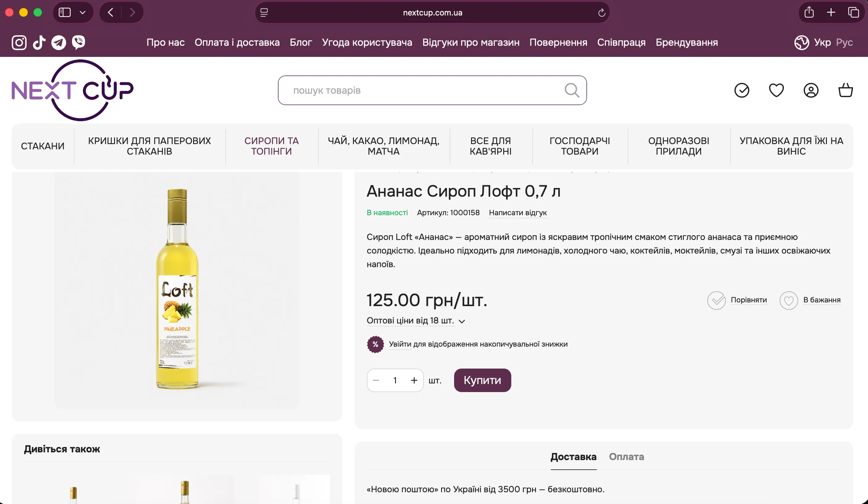Click the percent discount badge icon

click(x=375, y=344)
